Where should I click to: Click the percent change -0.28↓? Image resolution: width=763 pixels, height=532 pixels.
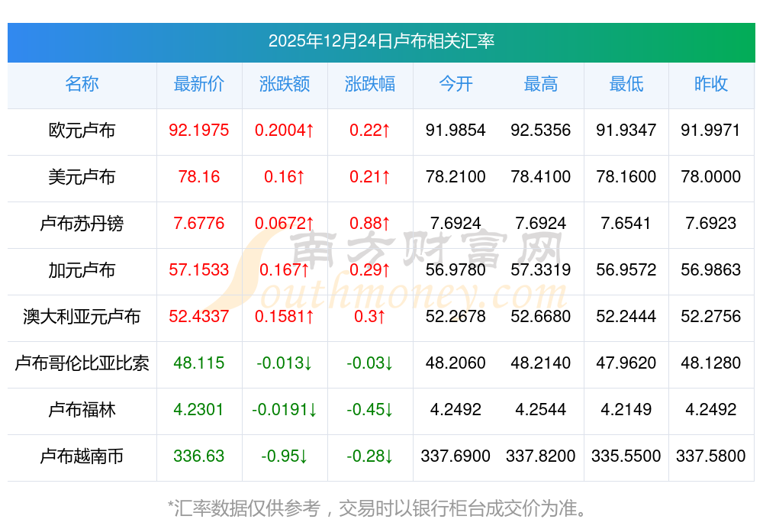pyautogui.click(x=370, y=456)
